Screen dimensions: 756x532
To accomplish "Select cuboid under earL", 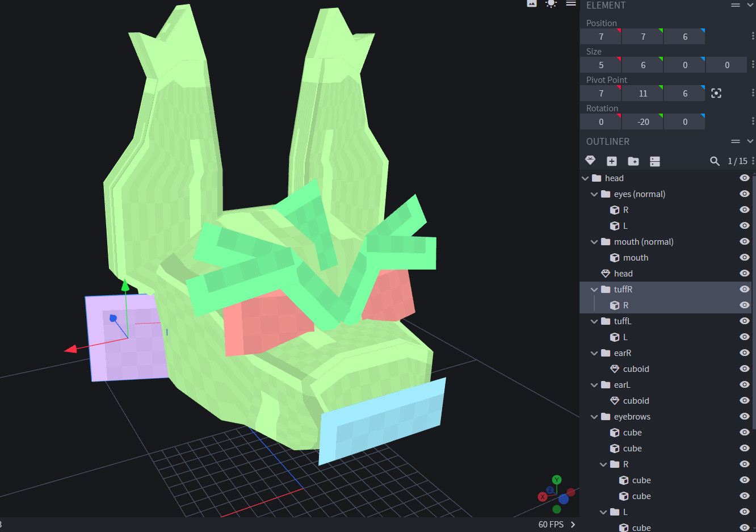I will point(665,401).
